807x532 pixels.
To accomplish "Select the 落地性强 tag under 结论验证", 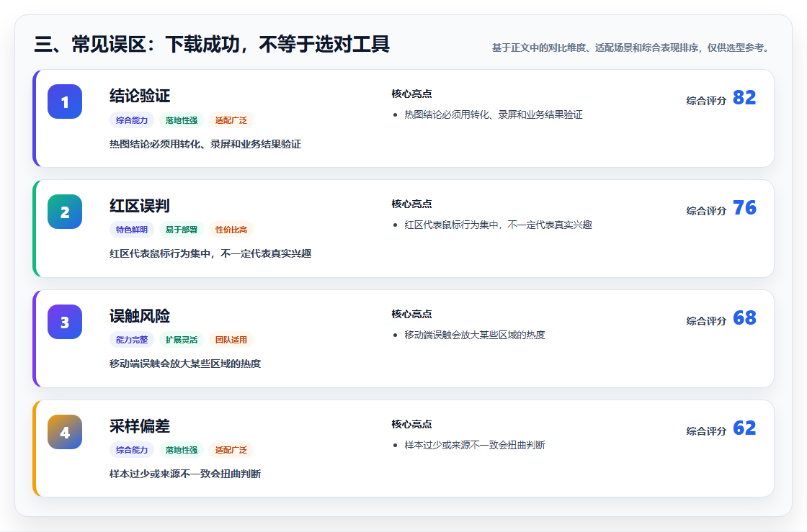I will click(182, 120).
